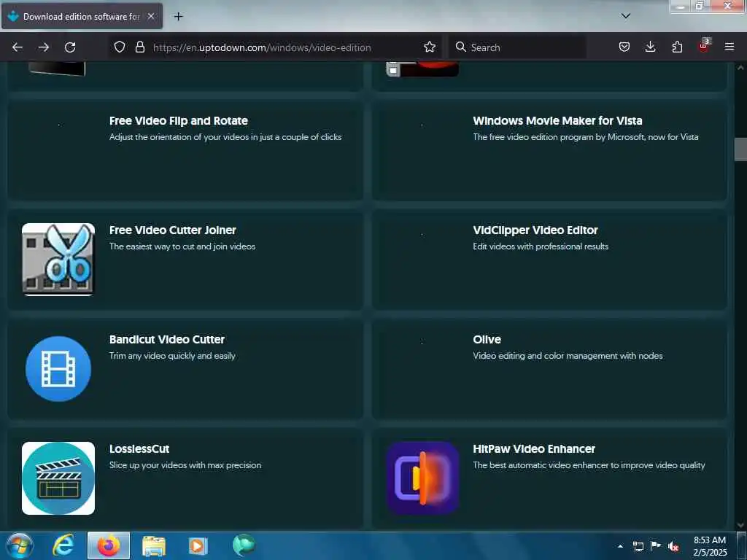
Task: Click 'Adjust the orientation of your videos' description
Action: point(225,137)
